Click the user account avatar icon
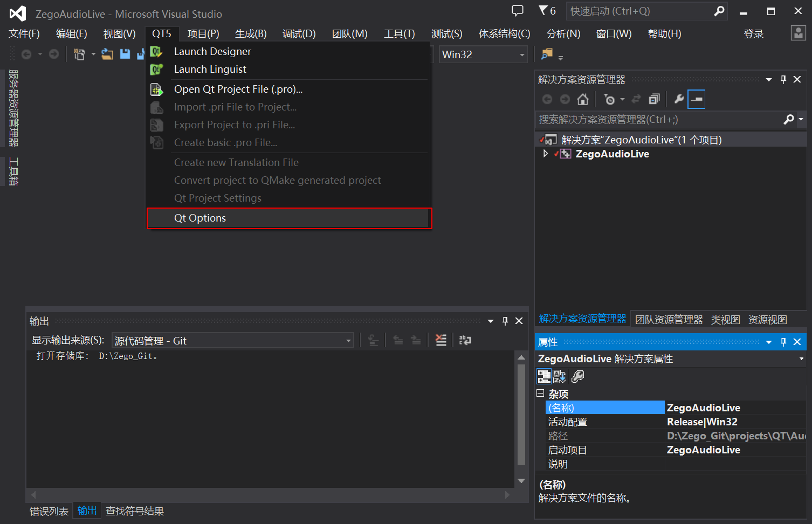The width and height of the screenshot is (812, 524). (798, 33)
